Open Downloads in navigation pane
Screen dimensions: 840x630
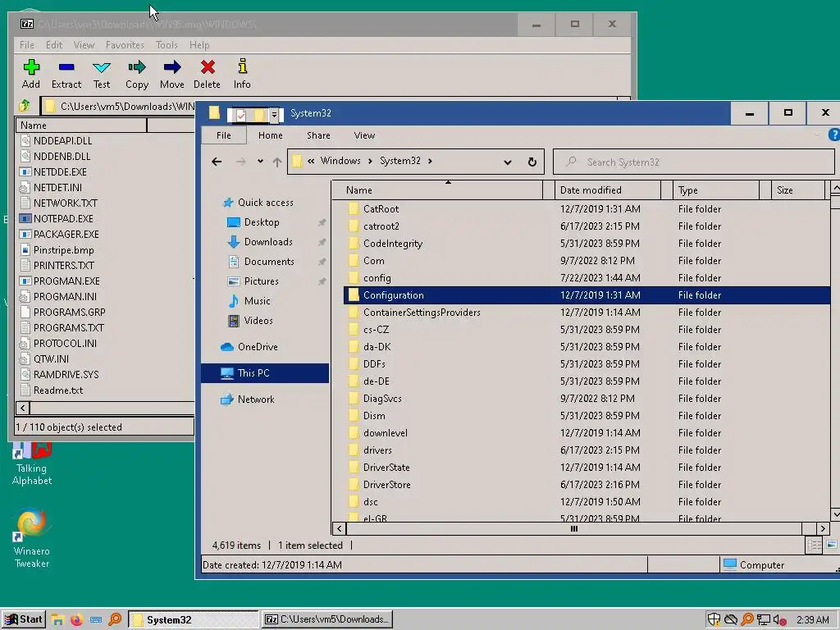pos(268,242)
